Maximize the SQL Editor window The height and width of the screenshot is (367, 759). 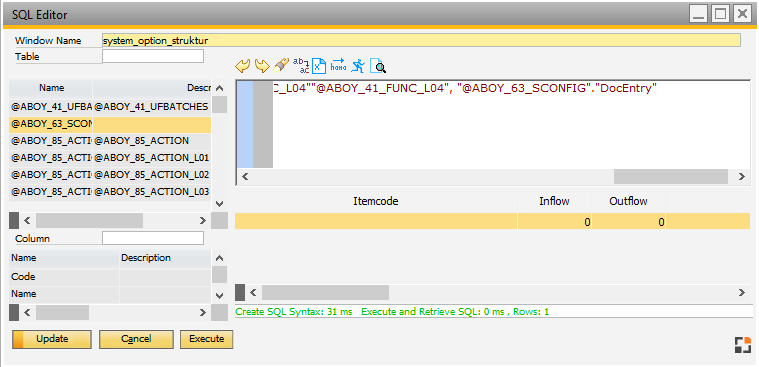click(721, 15)
